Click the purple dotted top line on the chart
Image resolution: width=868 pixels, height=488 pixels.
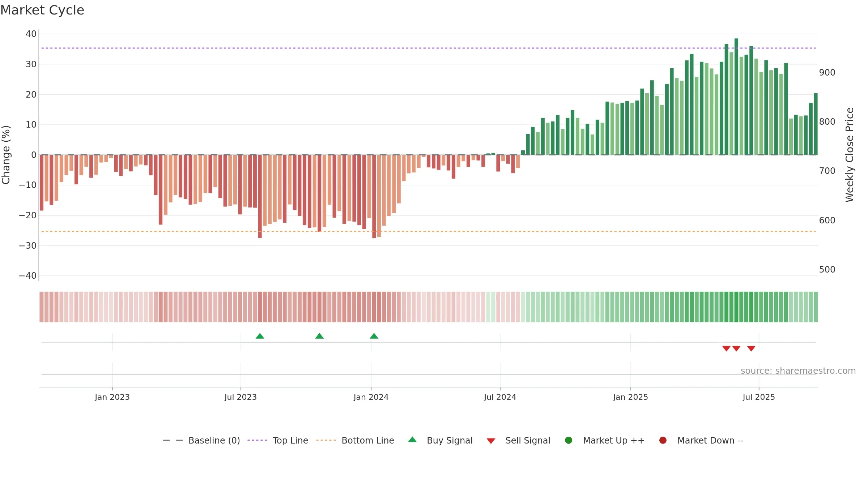[x=429, y=48]
